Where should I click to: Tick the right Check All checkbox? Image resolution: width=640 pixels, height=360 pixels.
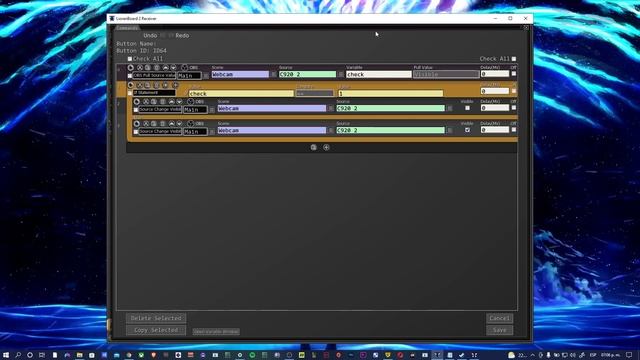coord(514,59)
